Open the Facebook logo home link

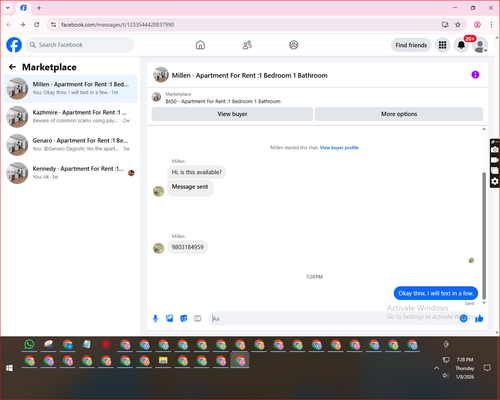coord(14,45)
